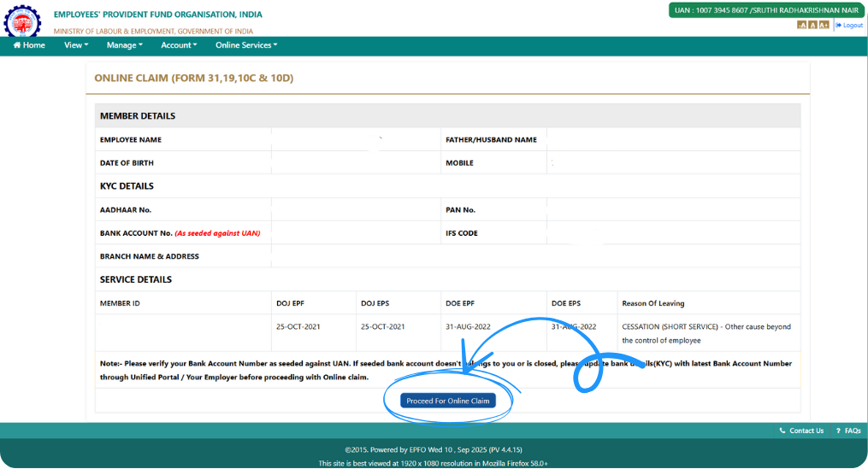The image size is (868, 469).
Task: Open the Account dropdown
Action: coord(179,45)
